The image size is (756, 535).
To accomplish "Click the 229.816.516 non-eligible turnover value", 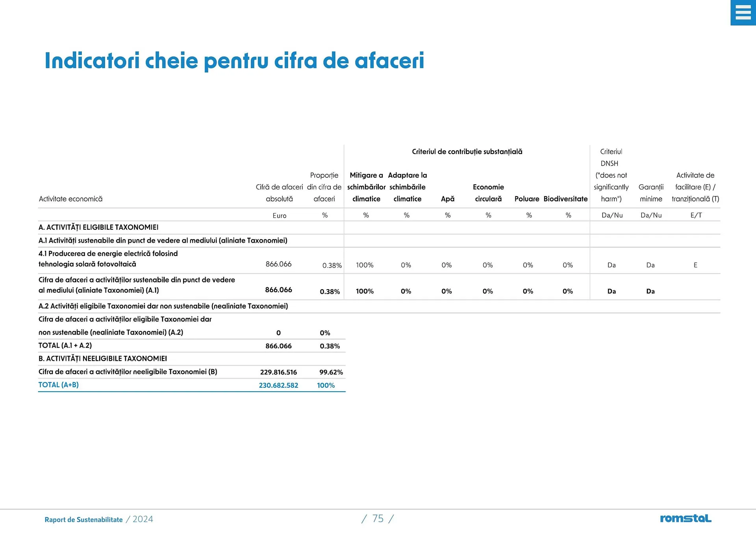I will [278, 372].
